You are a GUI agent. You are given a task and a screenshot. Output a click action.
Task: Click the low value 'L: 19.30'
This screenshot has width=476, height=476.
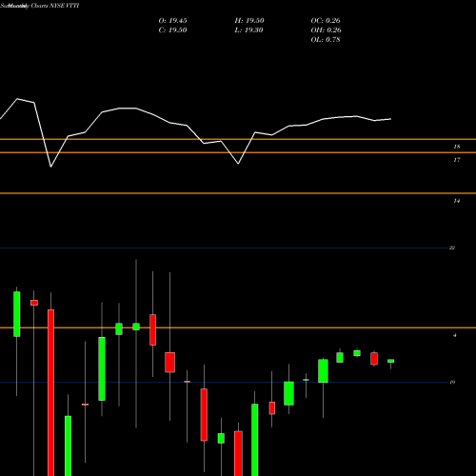(248, 30)
